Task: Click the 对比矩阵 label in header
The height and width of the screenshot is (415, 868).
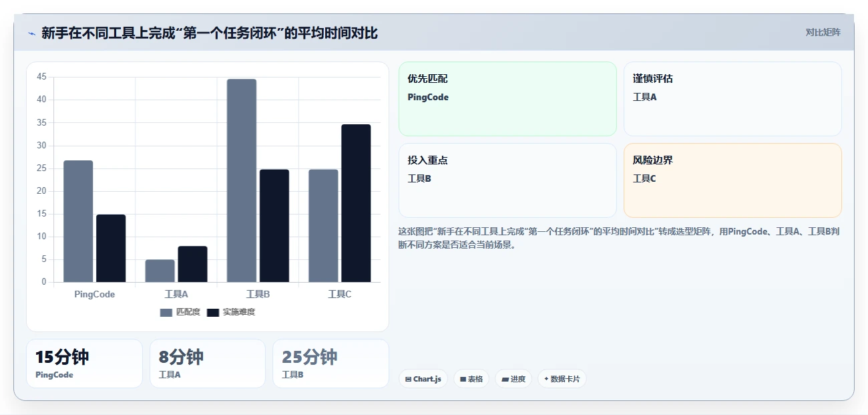Action: pos(823,32)
